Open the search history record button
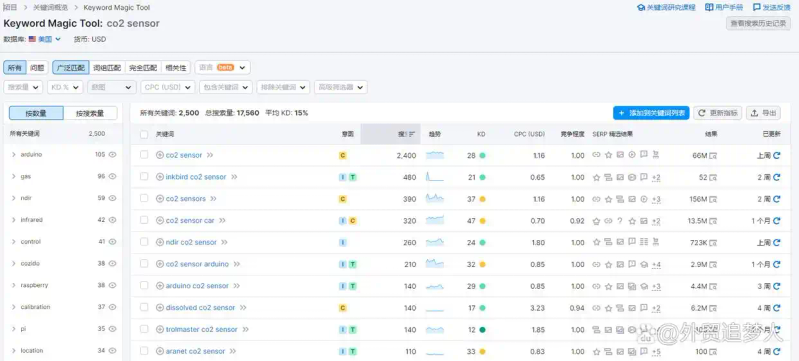The width and height of the screenshot is (799, 361). [x=758, y=23]
